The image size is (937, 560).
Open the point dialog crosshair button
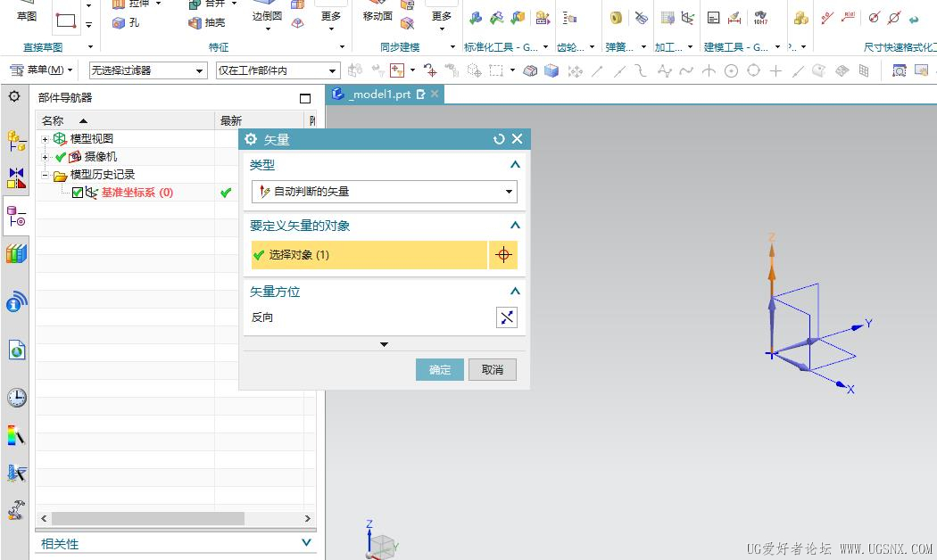pos(503,255)
